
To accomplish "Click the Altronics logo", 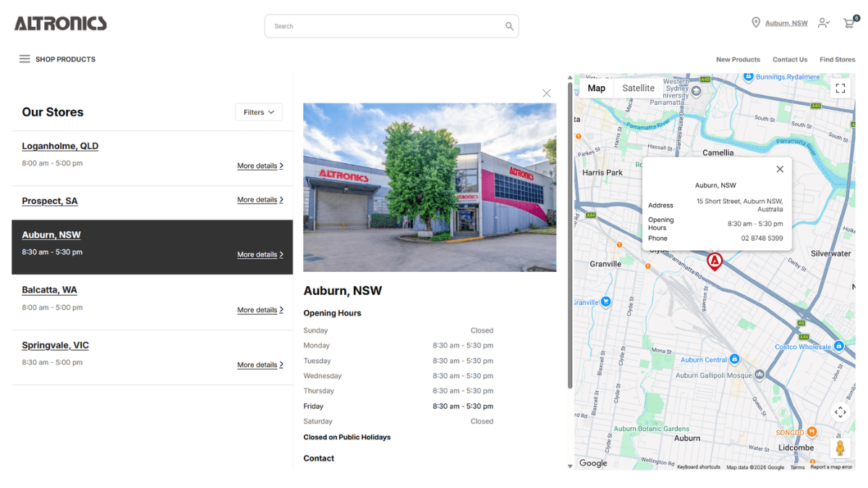I will 61,24.
